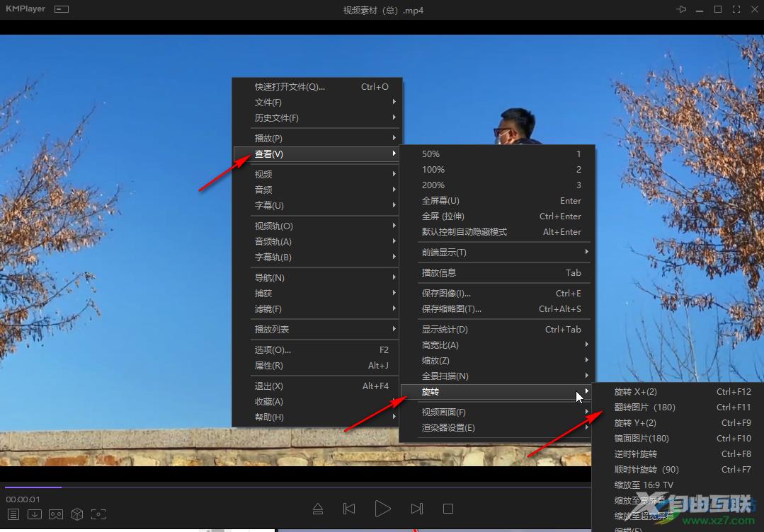Click the KMPlayer logo text
The height and width of the screenshot is (532, 764).
[25, 8]
